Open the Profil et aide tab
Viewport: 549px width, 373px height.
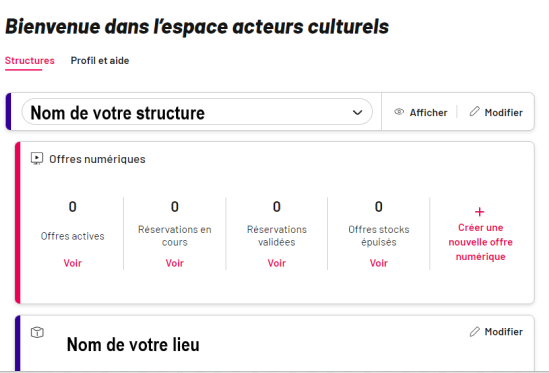click(100, 61)
